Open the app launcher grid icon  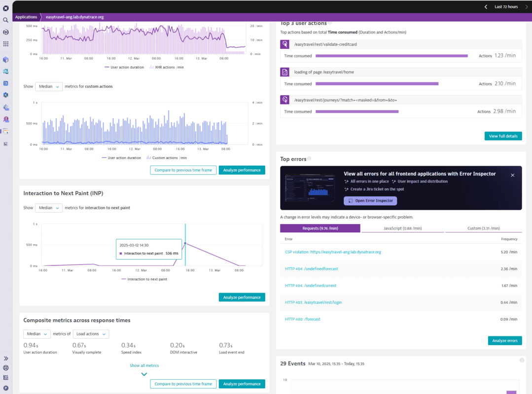(5, 43)
